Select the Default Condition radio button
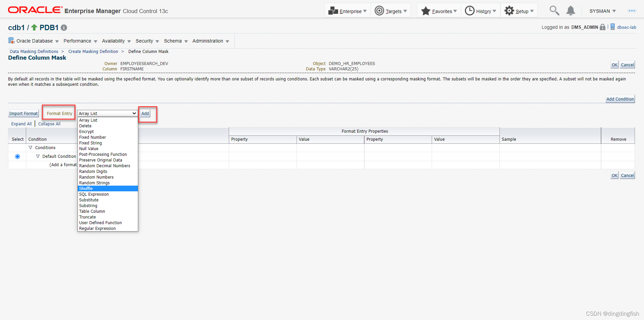Image resolution: width=644 pixels, height=320 pixels. point(17,156)
